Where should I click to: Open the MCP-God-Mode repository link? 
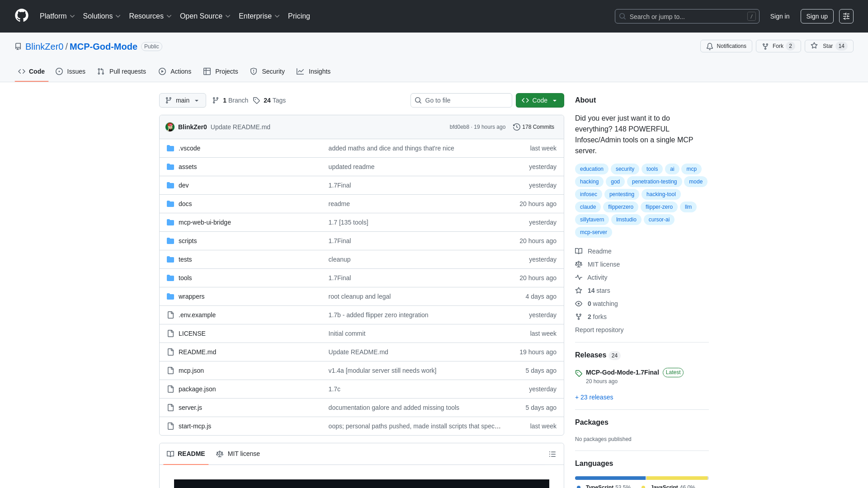104,47
